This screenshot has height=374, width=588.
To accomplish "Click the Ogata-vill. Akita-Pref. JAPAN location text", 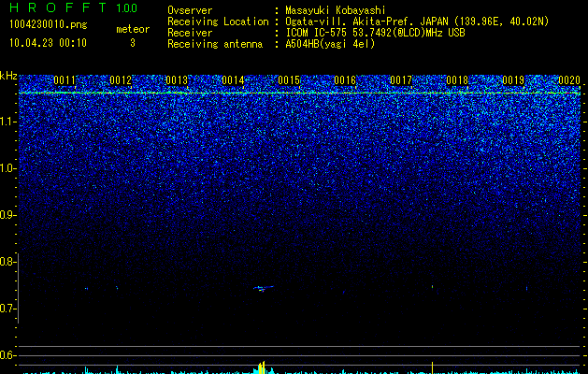I will [x=417, y=22].
